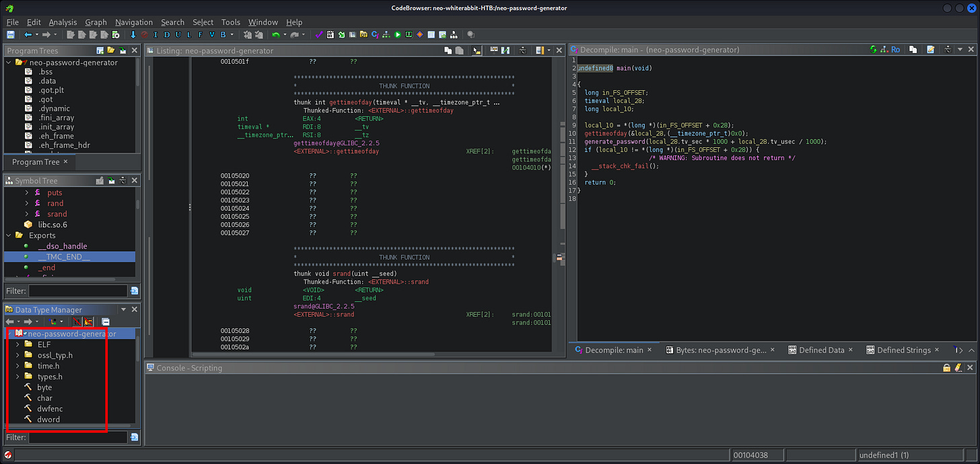Switch to the Defined Strings tab
Viewport: 980px width, 464px height.
pos(903,350)
